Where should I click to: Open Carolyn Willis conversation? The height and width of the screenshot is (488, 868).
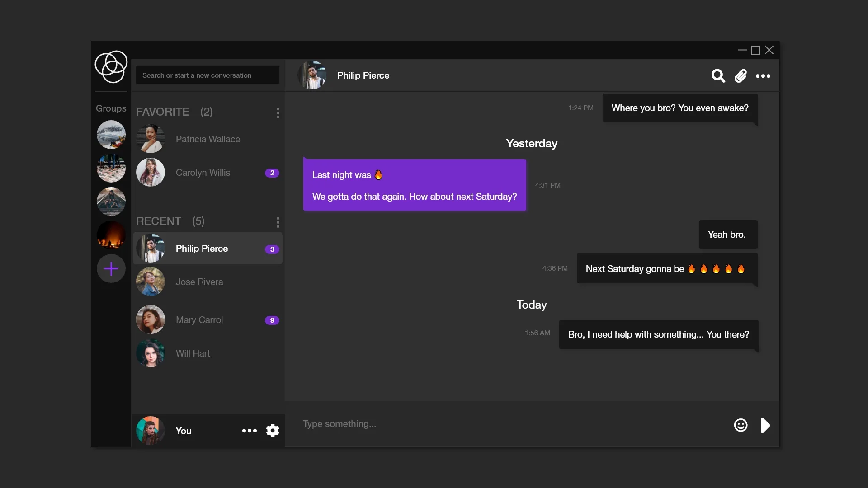pyautogui.click(x=208, y=173)
